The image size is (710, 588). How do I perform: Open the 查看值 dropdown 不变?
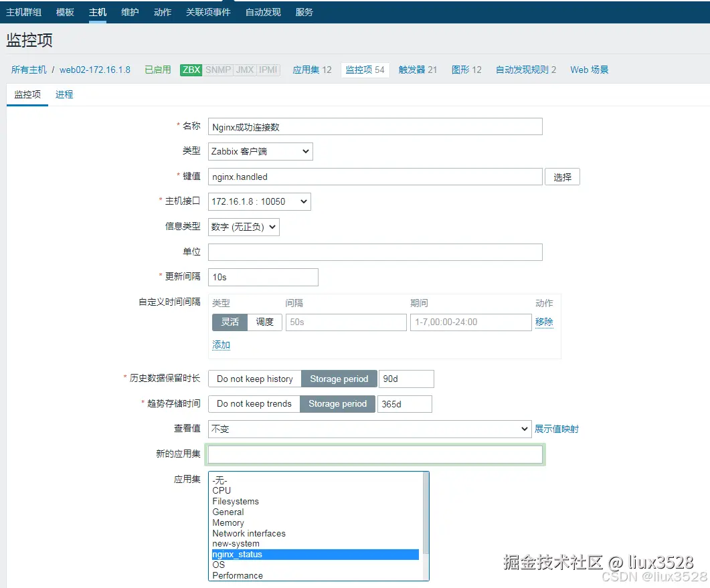point(369,429)
